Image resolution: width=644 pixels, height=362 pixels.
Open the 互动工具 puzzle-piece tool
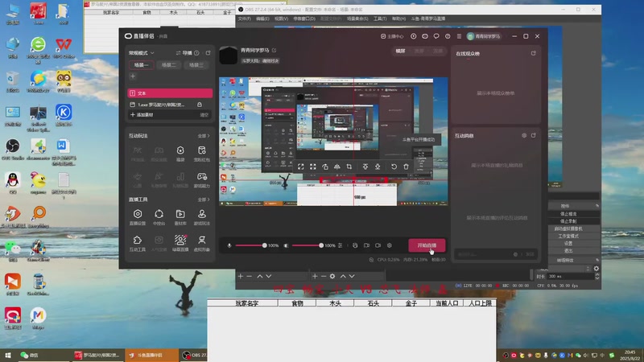tap(138, 243)
